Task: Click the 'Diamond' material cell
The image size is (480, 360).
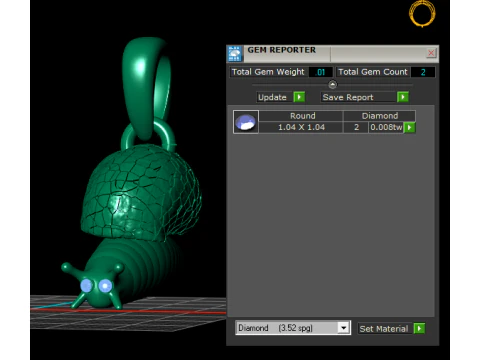Action: (x=380, y=116)
